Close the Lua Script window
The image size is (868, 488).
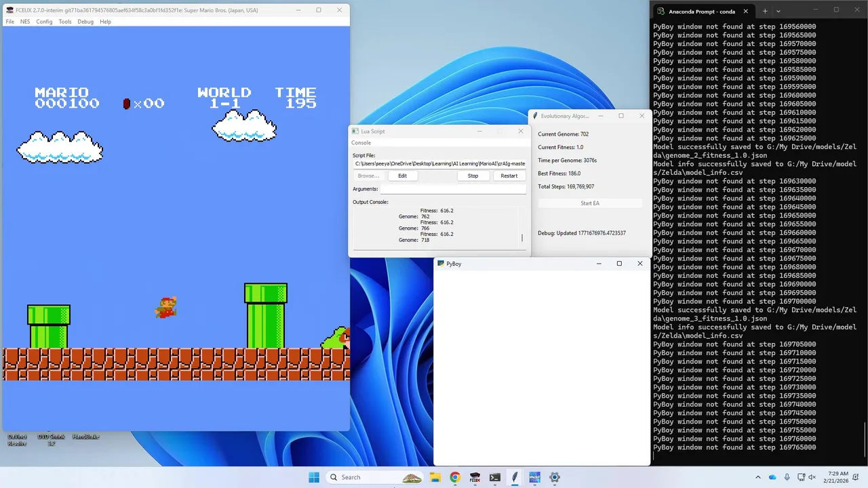521,131
